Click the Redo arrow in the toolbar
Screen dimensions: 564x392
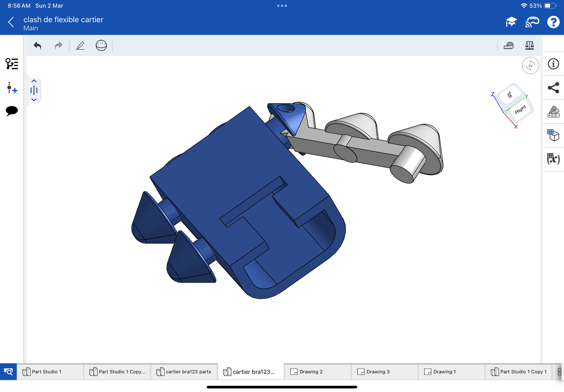pyautogui.click(x=59, y=46)
